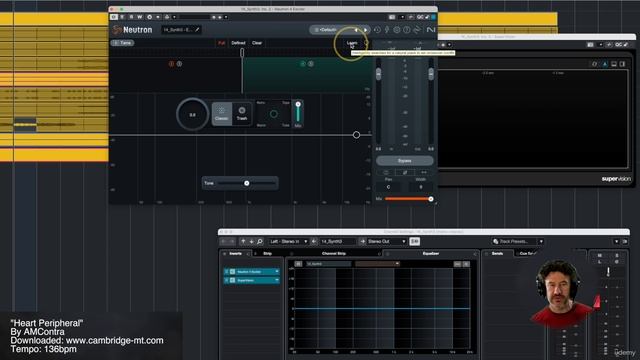The width and height of the screenshot is (640, 360).
Task: Click the Neutron logo icon
Action: 118,29
